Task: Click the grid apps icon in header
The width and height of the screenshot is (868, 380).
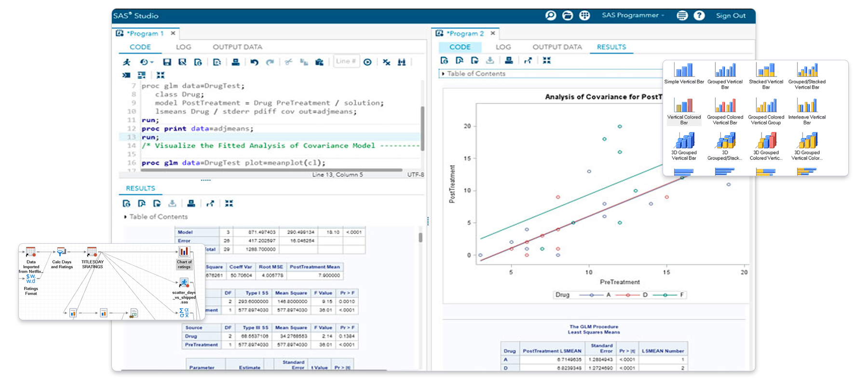Action: point(584,15)
